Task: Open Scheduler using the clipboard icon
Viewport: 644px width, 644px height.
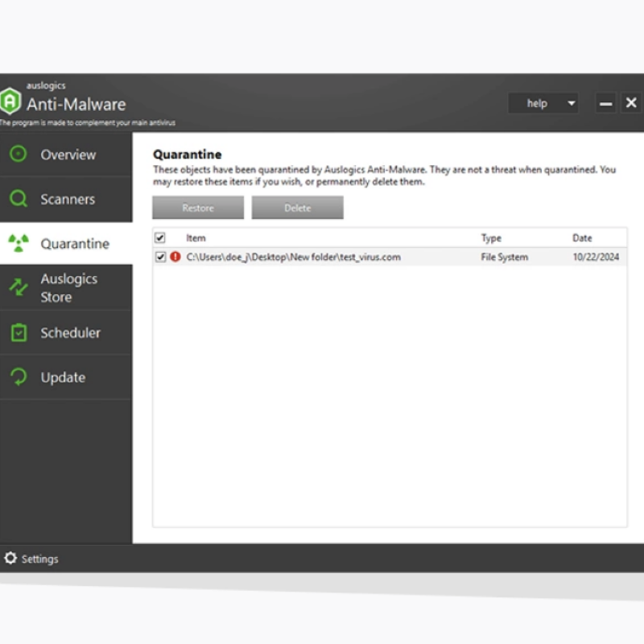Action: tap(18, 332)
